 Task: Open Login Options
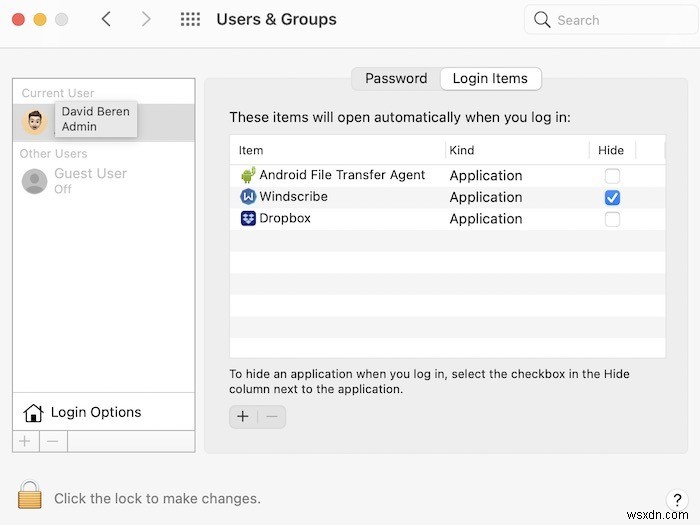pyautogui.click(x=96, y=412)
